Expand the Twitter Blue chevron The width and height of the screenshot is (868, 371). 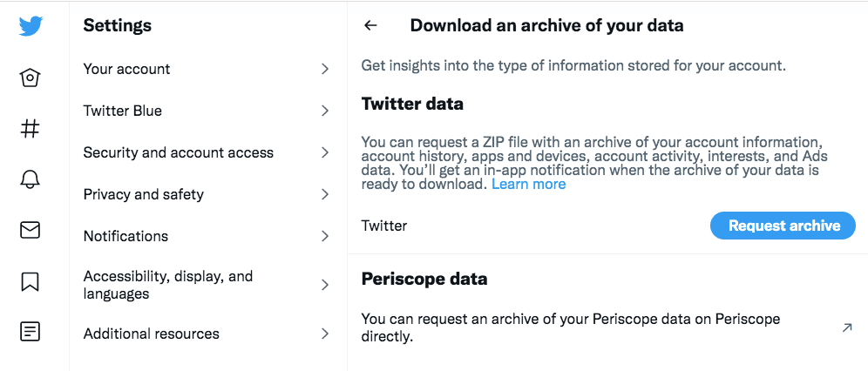(325, 111)
